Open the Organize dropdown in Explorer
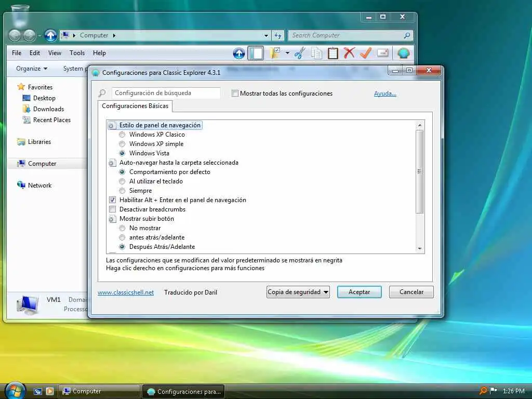The image size is (532, 399). pyautogui.click(x=32, y=69)
